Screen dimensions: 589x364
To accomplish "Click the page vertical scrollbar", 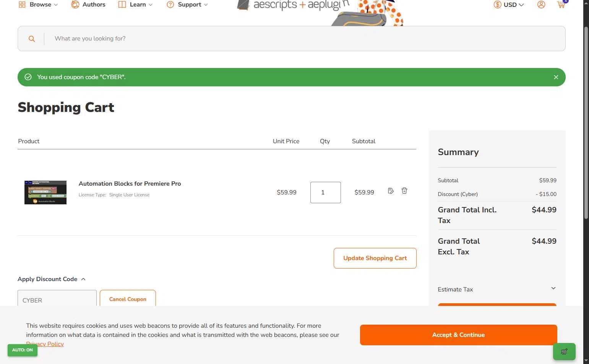I will (x=586, y=122).
